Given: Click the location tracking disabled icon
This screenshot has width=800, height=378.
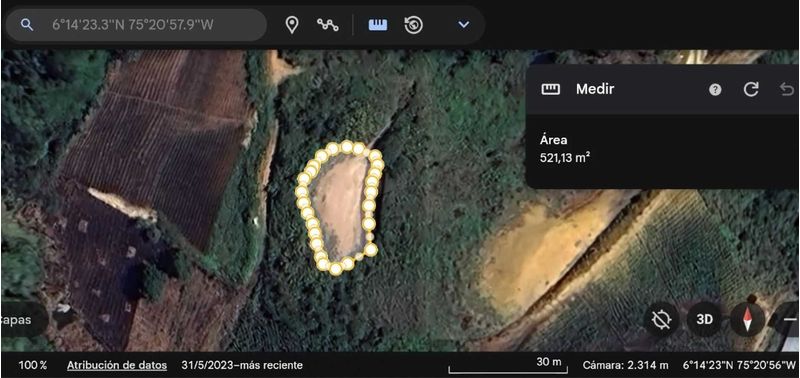Looking at the screenshot, I should (661, 320).
